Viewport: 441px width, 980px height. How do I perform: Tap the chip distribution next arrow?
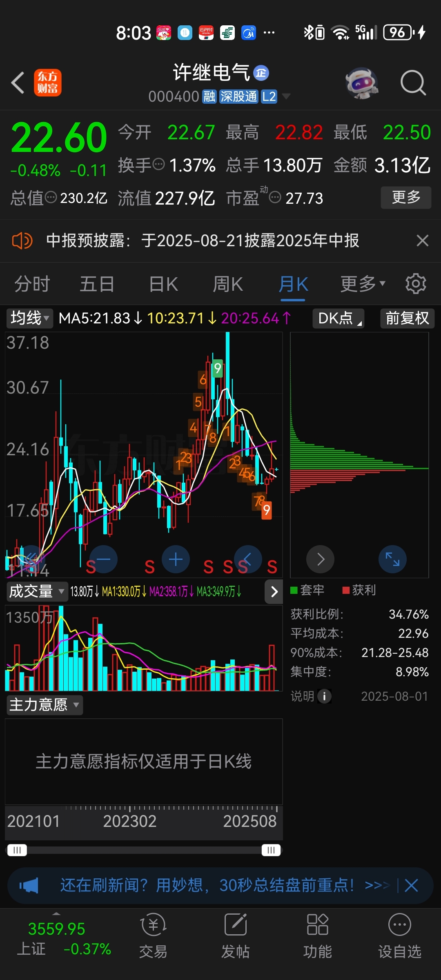pos(321,559)
